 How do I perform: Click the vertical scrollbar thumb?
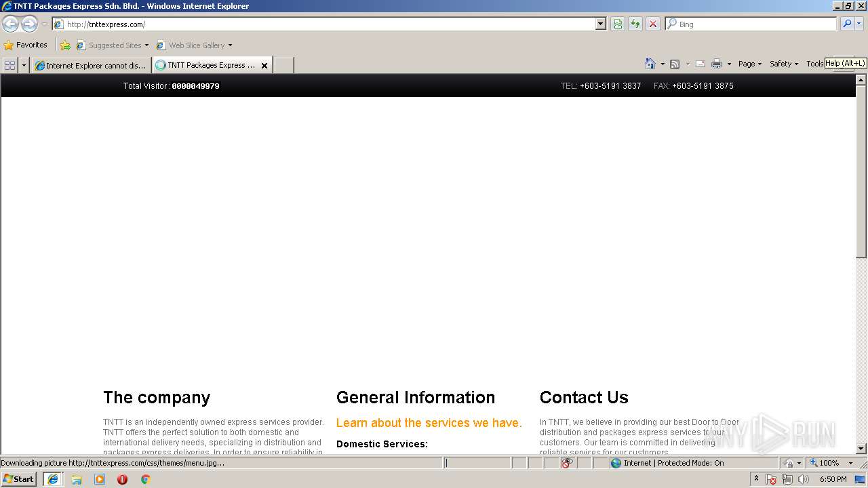tap(861, 171)
